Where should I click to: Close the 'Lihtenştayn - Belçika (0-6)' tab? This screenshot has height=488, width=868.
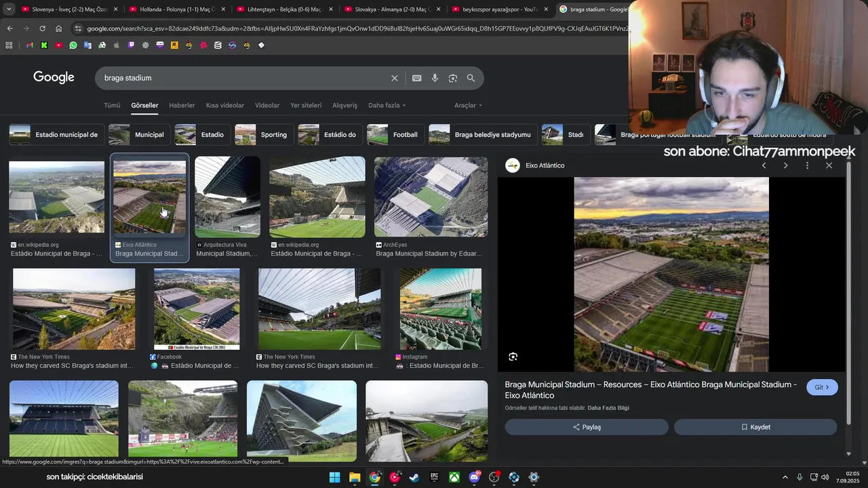(x=330, y=9)
